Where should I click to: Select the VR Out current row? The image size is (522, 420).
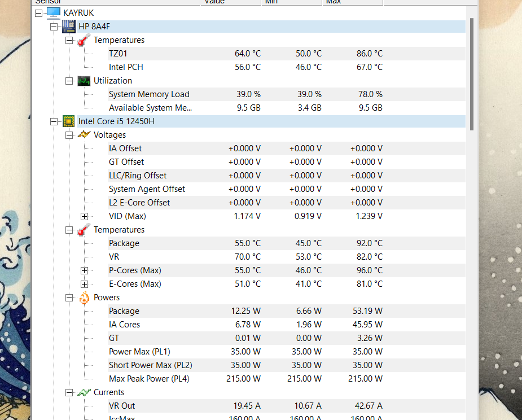(287, 406)
